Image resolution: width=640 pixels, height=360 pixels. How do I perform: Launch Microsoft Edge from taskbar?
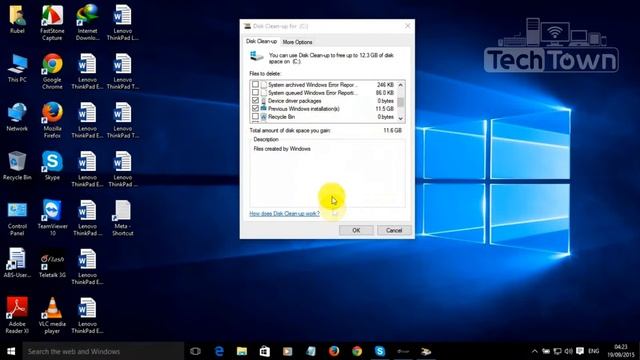219,351
